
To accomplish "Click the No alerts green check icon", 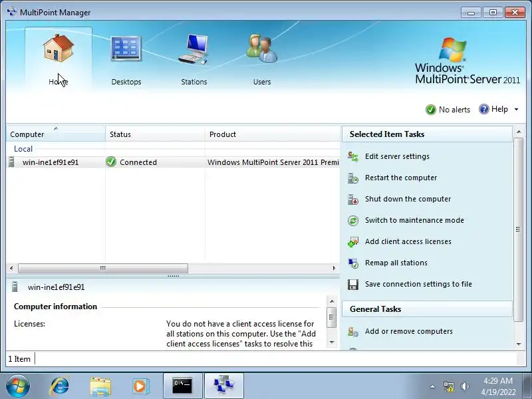I will (430, 110).
